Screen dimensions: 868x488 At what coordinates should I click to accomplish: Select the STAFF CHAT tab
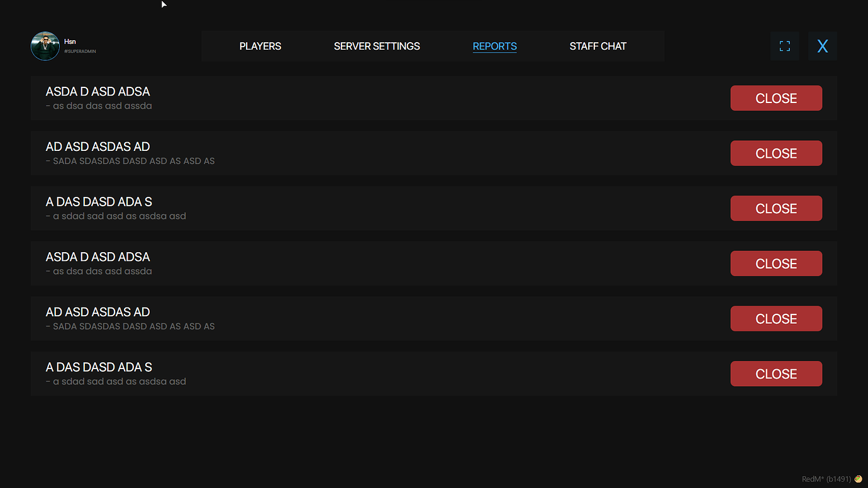click(598, 46)
